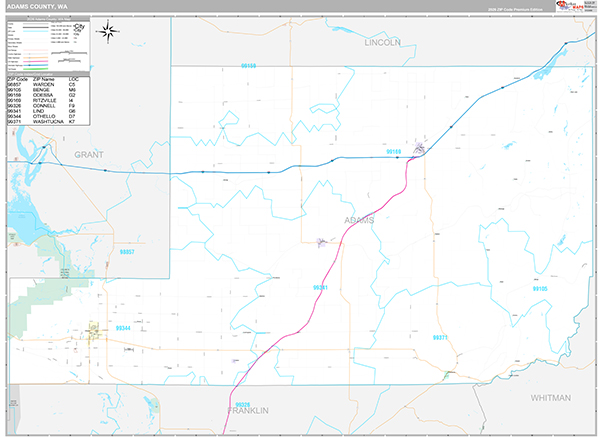Viewport: 600px width, 437px height.
Task: Click ZIP code label 99341 on map
Action: click(320, 287)
